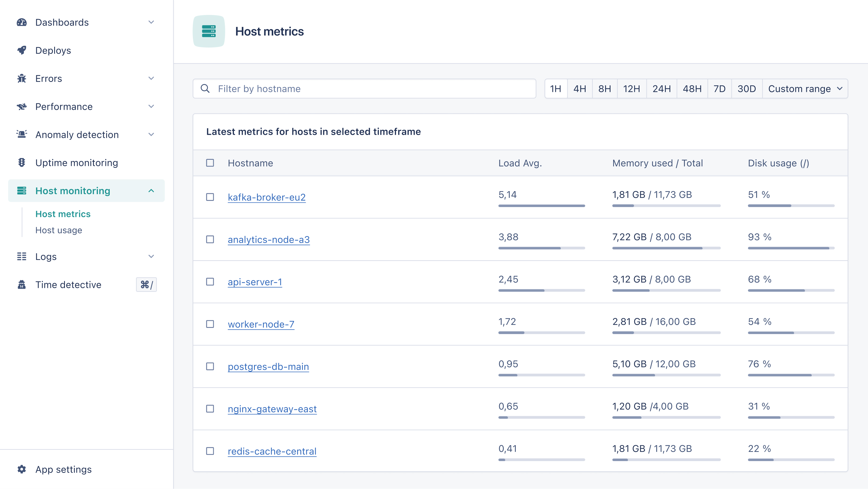Expand the Performance menu chevron
This screenshot has height=489, width=868.
tap(151, 107)
